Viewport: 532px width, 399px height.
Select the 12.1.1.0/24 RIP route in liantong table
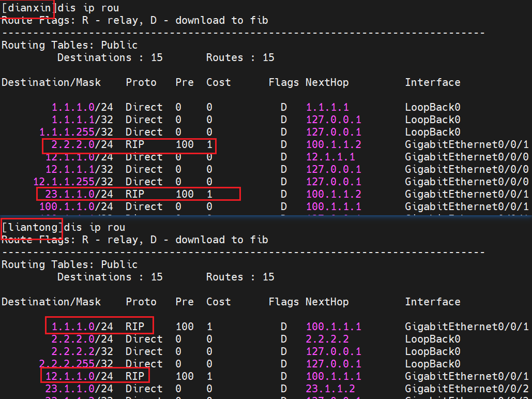click(x=96, y=376)
